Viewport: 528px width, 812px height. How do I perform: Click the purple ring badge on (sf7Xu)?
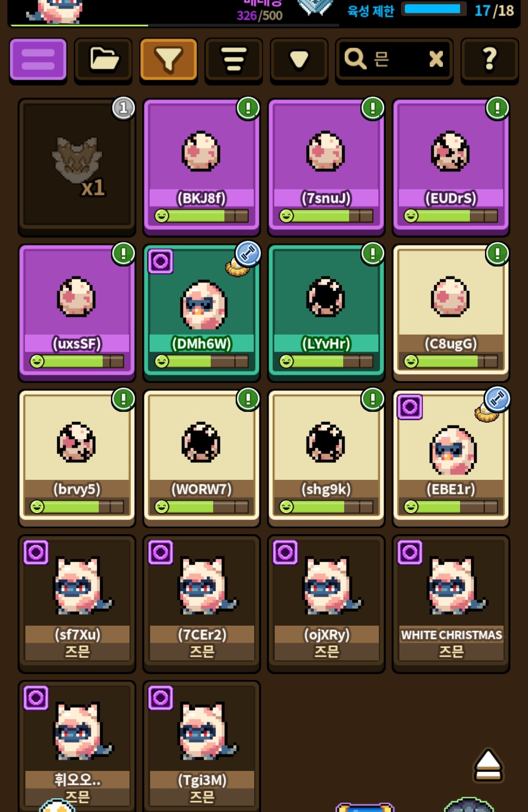(x=36, y=552)
